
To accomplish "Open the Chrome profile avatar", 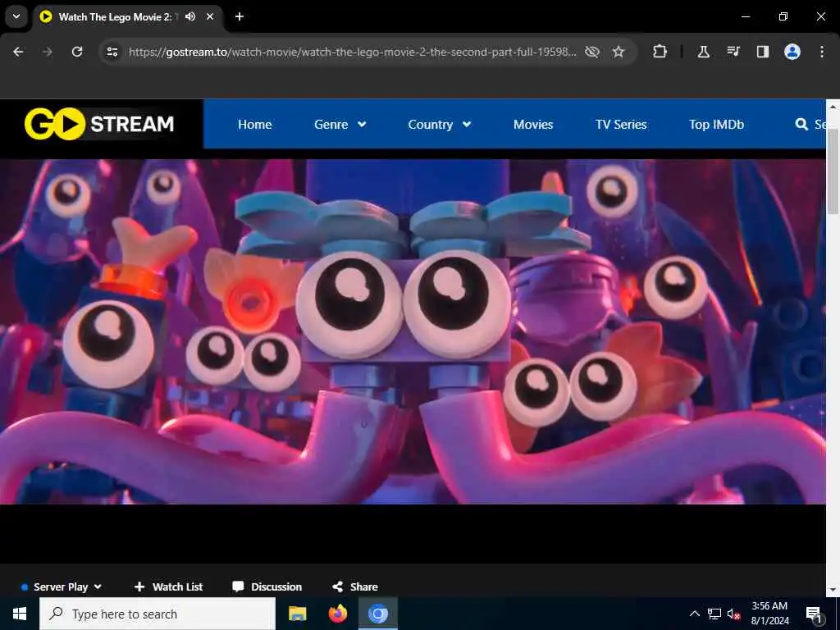I will (x=792, y=52).
